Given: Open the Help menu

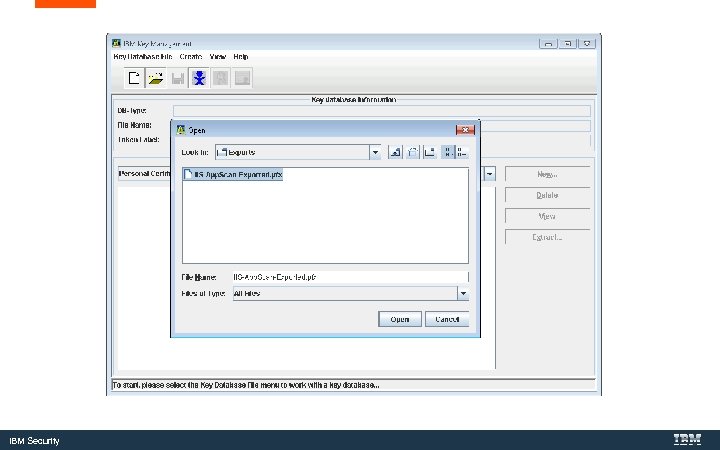Looking at the screenshot, I should [x=241, y=56].
